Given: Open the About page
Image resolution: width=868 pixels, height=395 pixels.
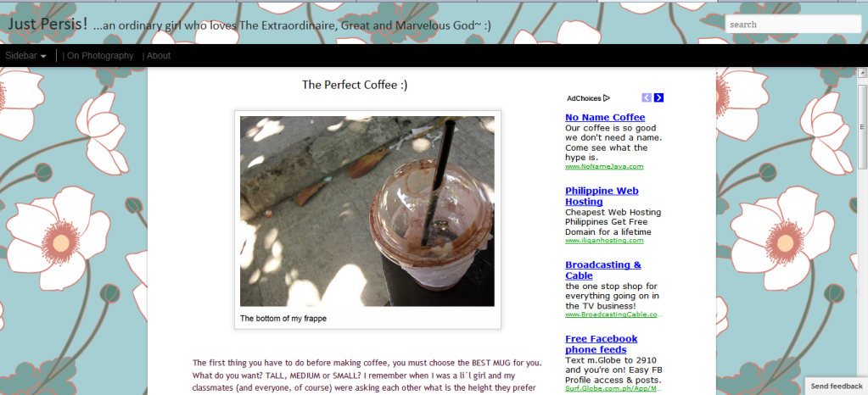Looking at the screenshot, I should 159,55.
